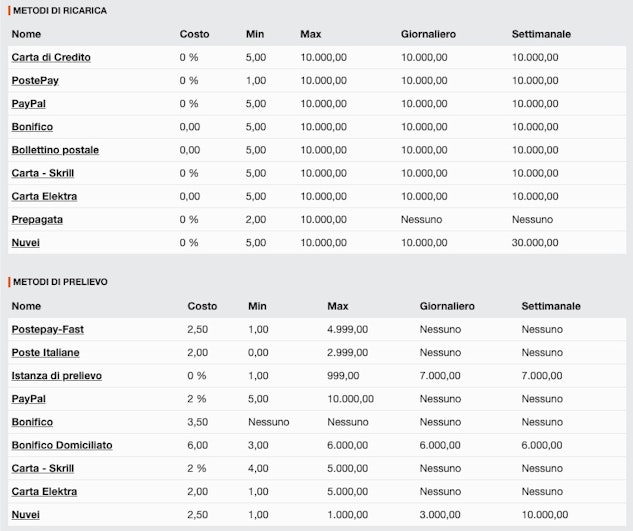Click the Postepay-Fast withdrawal link
This screenshot has height=531, width=633.
pos(47,329)
